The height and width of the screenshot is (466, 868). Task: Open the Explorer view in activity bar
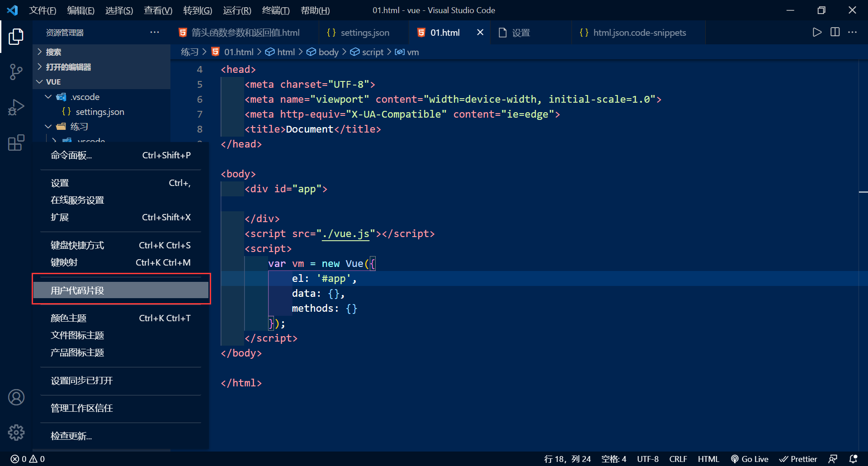16,37
